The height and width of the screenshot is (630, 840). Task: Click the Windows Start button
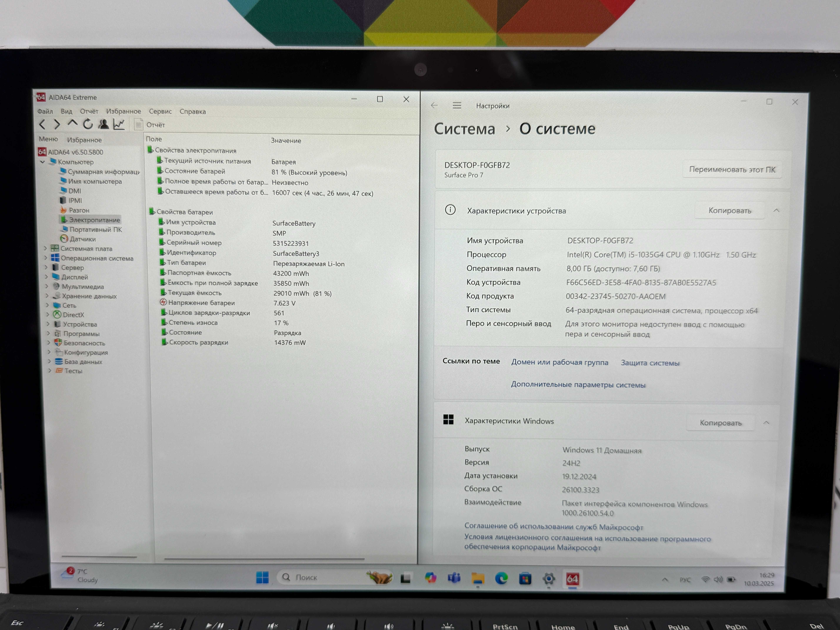tap(262, 578)
